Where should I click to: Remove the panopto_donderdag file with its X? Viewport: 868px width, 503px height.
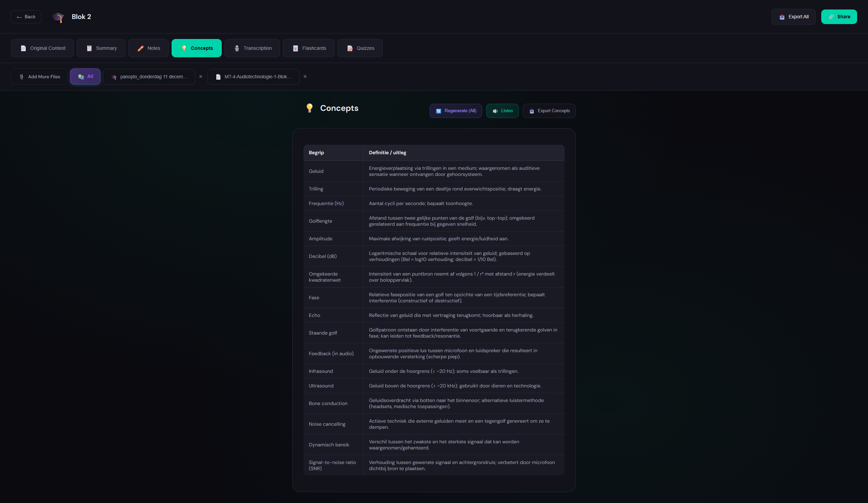[201, 76]
